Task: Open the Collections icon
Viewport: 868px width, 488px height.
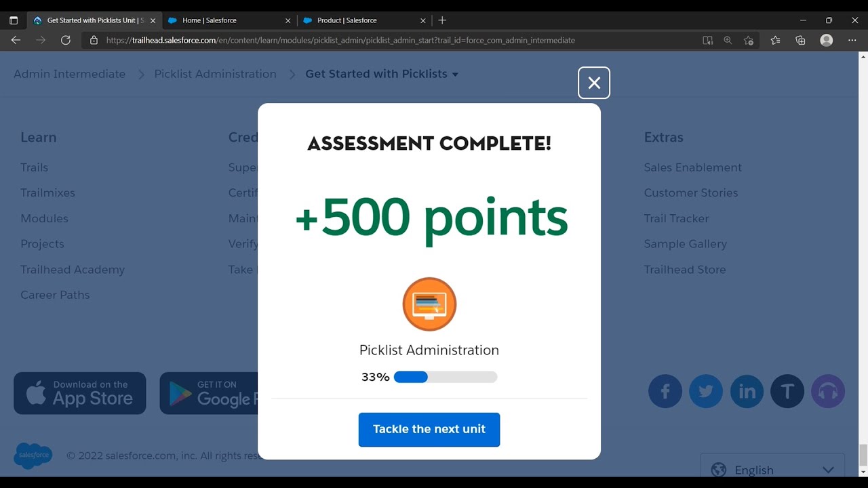Action: pyautogui.click(x=800, y=40)
